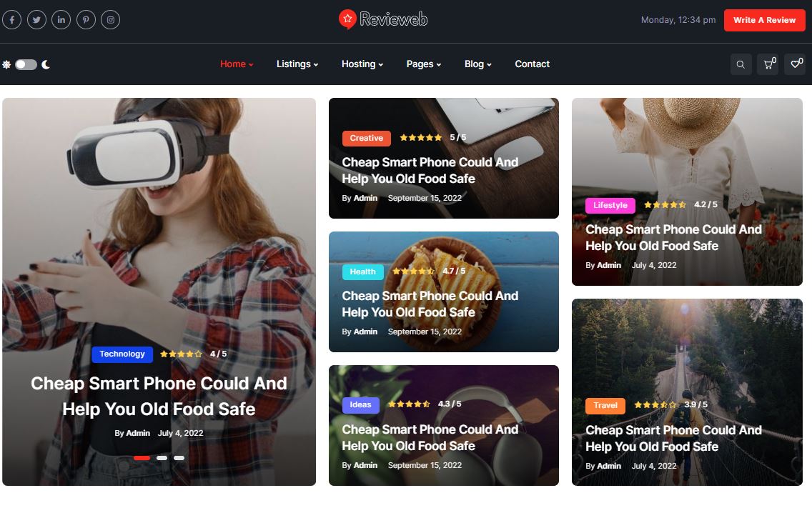Open the Twitter social link icon

pyautogui.click(x=36, y=20)
